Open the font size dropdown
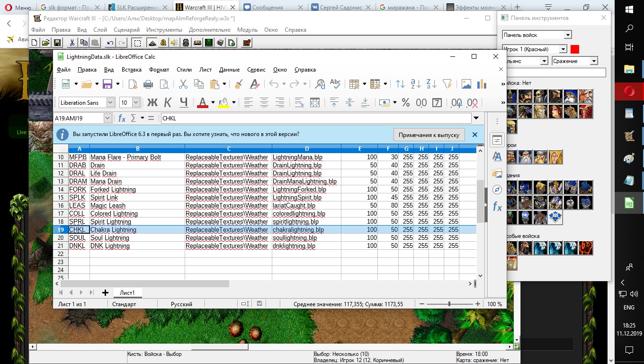The height and width of the screenshot is (364, 644). tap(136, 102)
